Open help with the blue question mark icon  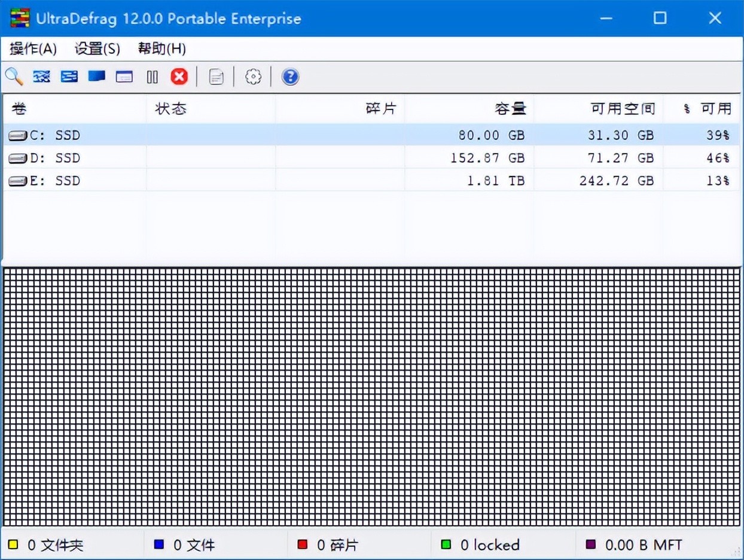click(x=290, y=77)
